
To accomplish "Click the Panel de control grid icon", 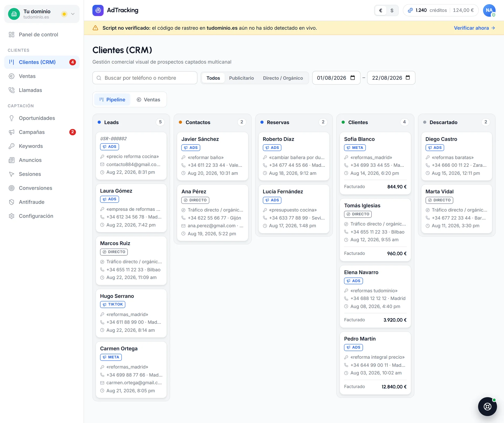I will click(x=12, y=35).
